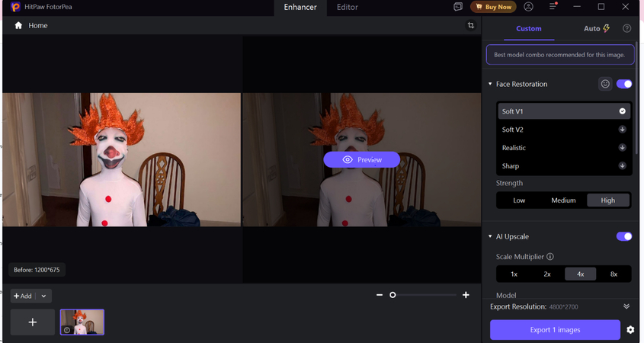The height and width of the screenshot is (343, 644).
Task: Switch to the Editor tab
Action: pos(348,8)
